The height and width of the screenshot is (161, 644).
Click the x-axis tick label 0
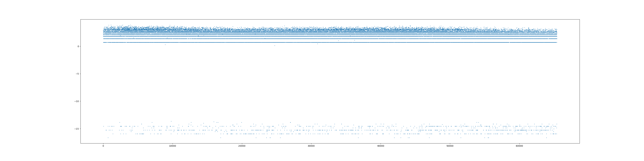tap(103, 146)
